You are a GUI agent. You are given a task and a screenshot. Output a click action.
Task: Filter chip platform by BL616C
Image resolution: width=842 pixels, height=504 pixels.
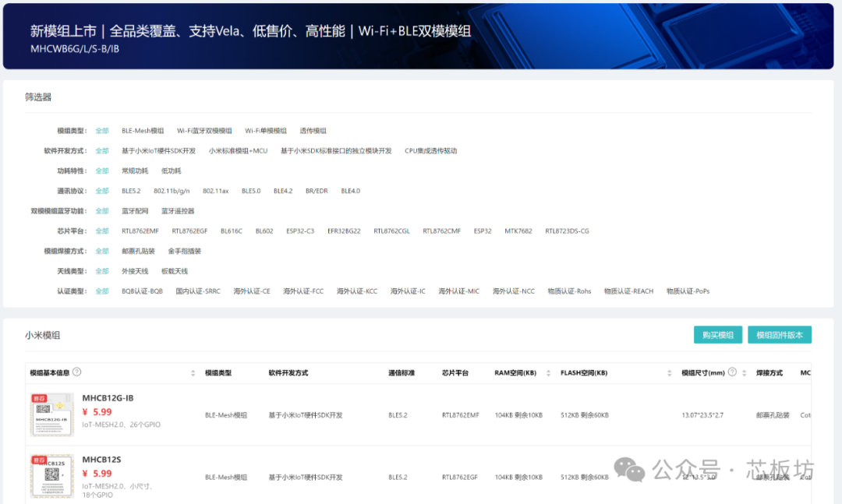tap(232, 231)
